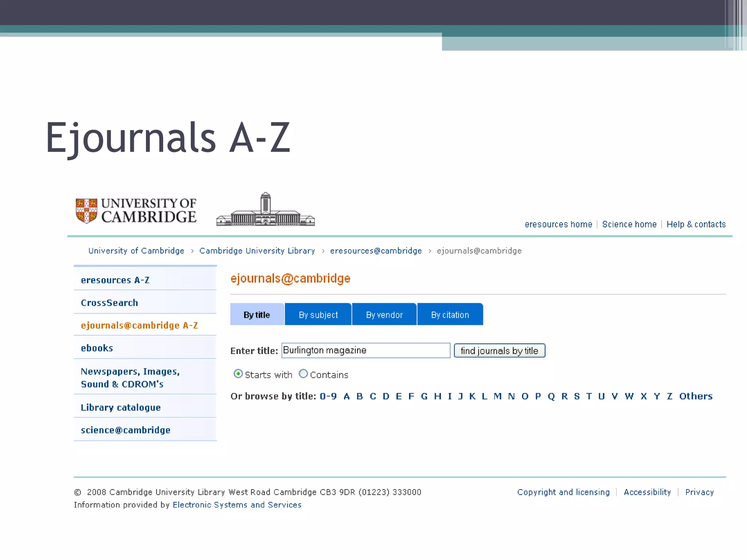
Task: Focus the Enter title input field
Action: coord(366,350)
